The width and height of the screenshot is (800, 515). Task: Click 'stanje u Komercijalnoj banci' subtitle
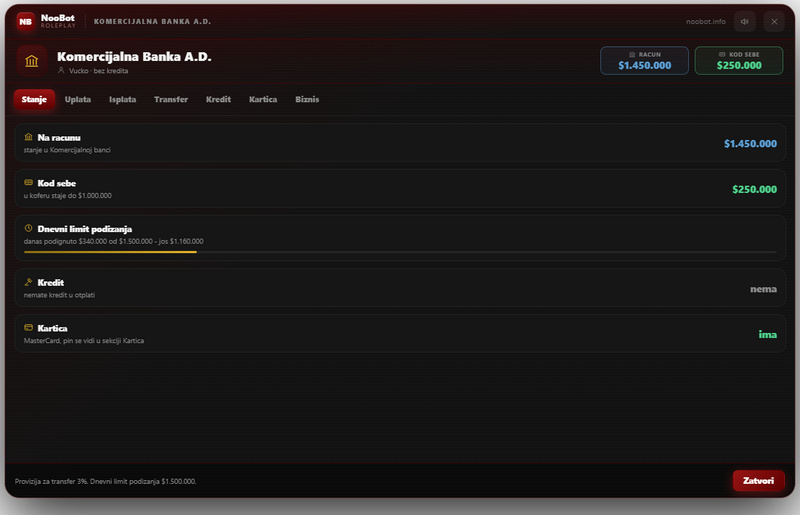[x=67, y=150]
